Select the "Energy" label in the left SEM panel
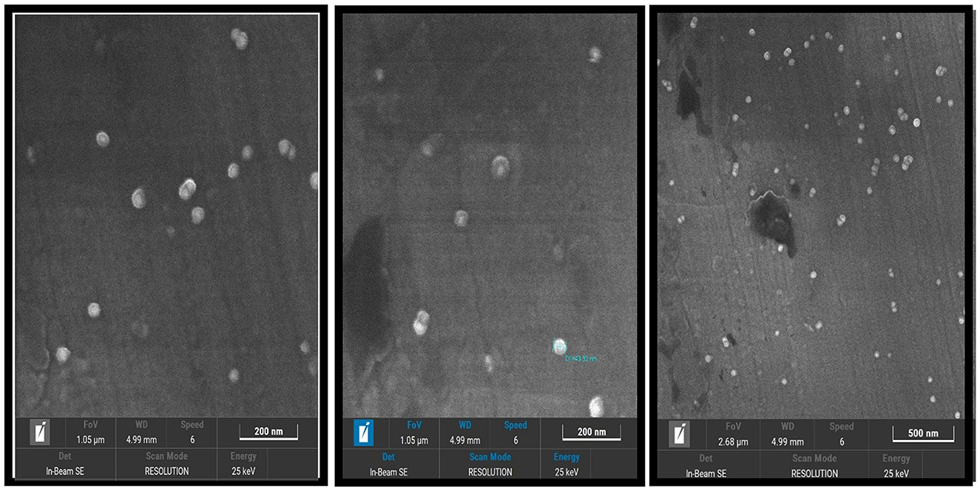 coord(243,456)
